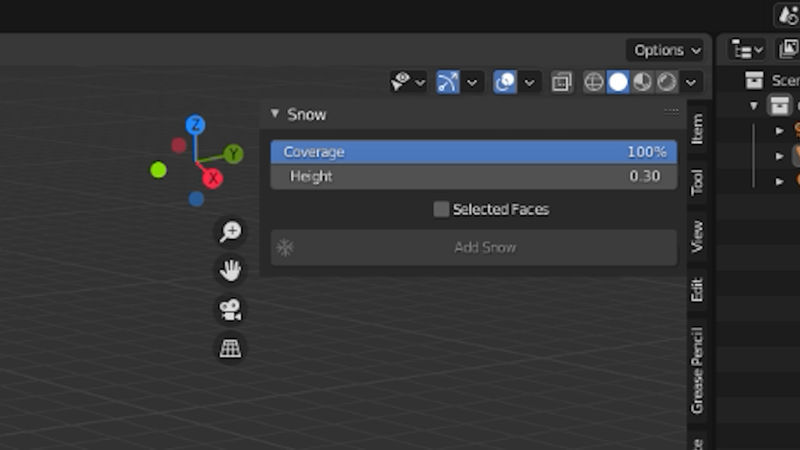Click the Add Snow button

473,247
